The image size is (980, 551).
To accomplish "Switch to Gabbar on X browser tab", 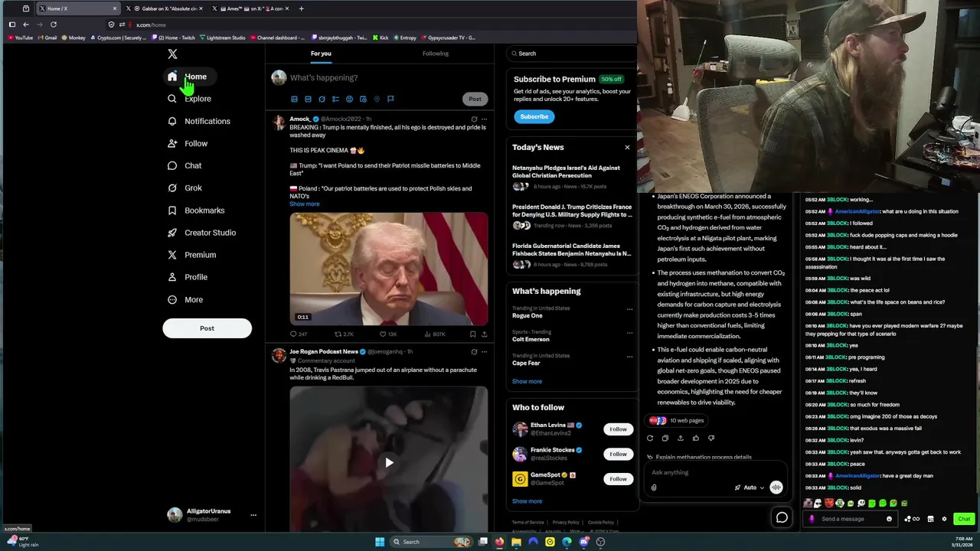I will coord(164,8).
